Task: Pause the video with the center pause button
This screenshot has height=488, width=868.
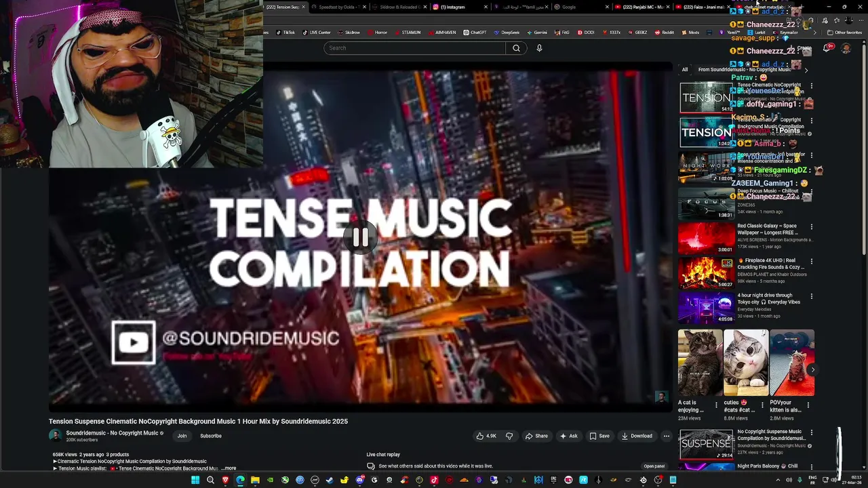Action: coord(360,237)
